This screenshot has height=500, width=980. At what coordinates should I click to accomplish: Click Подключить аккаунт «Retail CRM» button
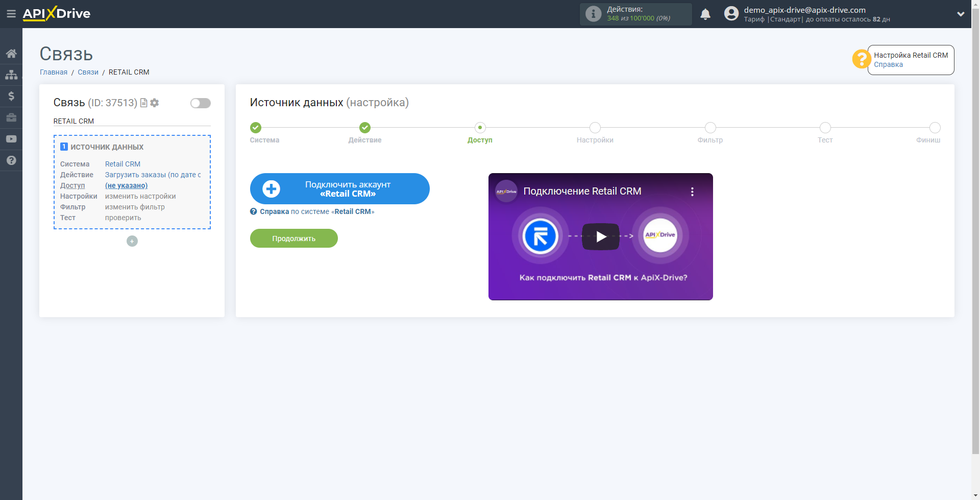pyautogui.click(x=340, y=189)
